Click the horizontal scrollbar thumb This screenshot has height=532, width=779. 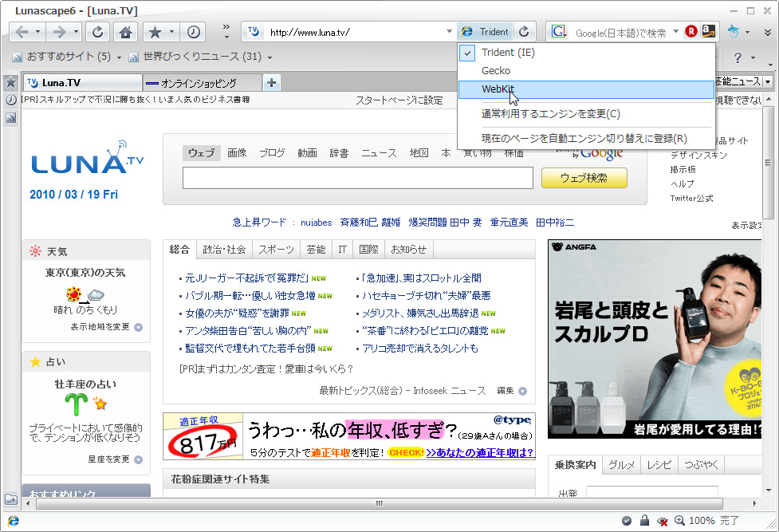pyautogui.click(x=380, y=503)
